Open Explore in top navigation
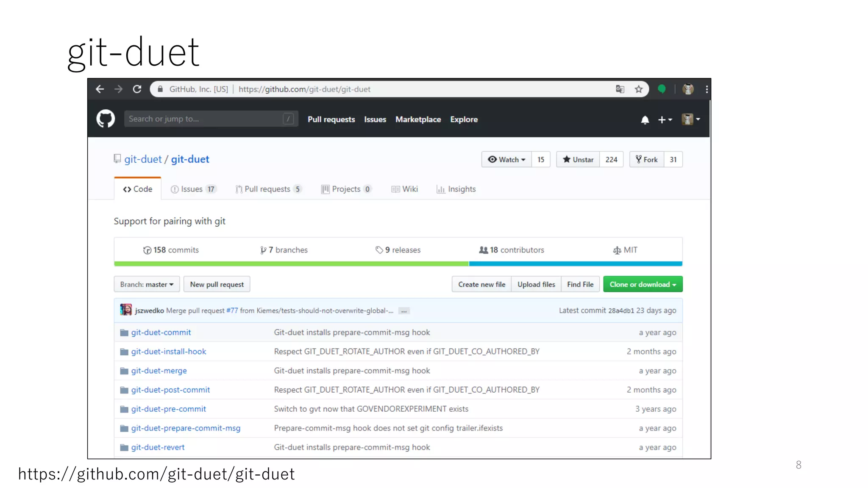Viewport: 868px width, 488px height. (x=464, y=119)
